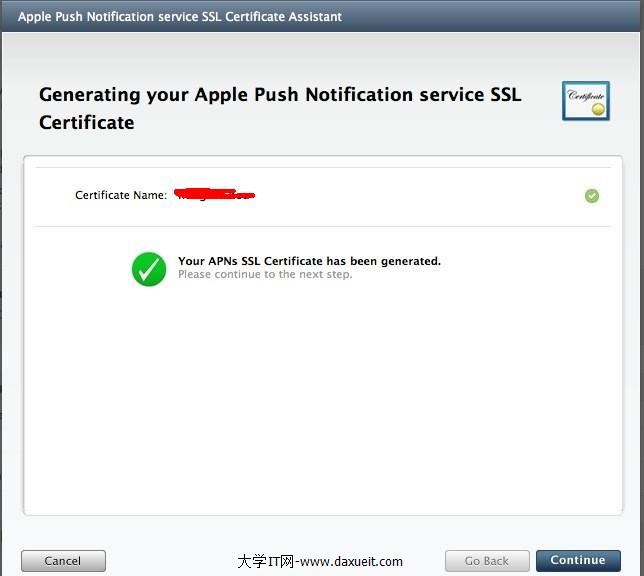Select the 'Certificate Name:' label
644x576 pixels.
121,195
